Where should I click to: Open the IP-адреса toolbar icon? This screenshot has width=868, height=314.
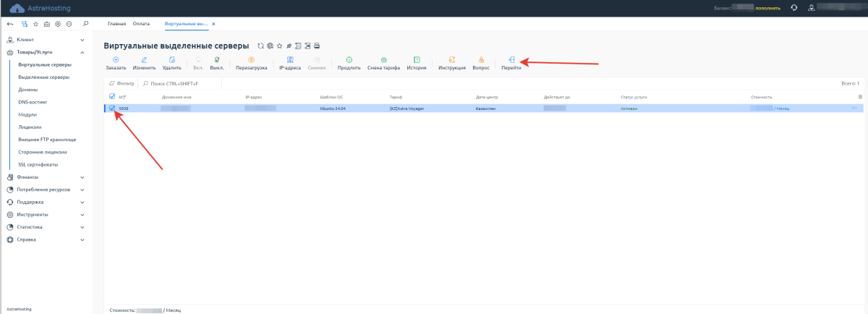pos(290,60)
